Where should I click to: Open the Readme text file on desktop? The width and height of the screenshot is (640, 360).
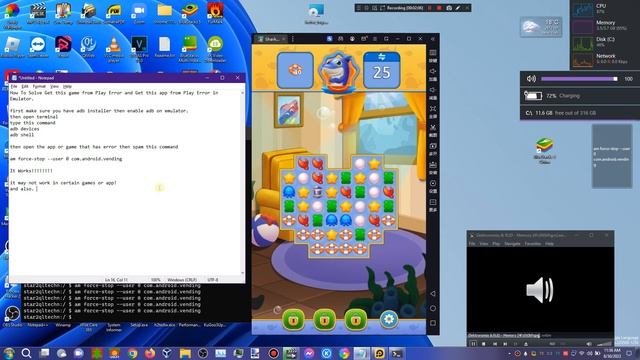(x=164, y=47)
